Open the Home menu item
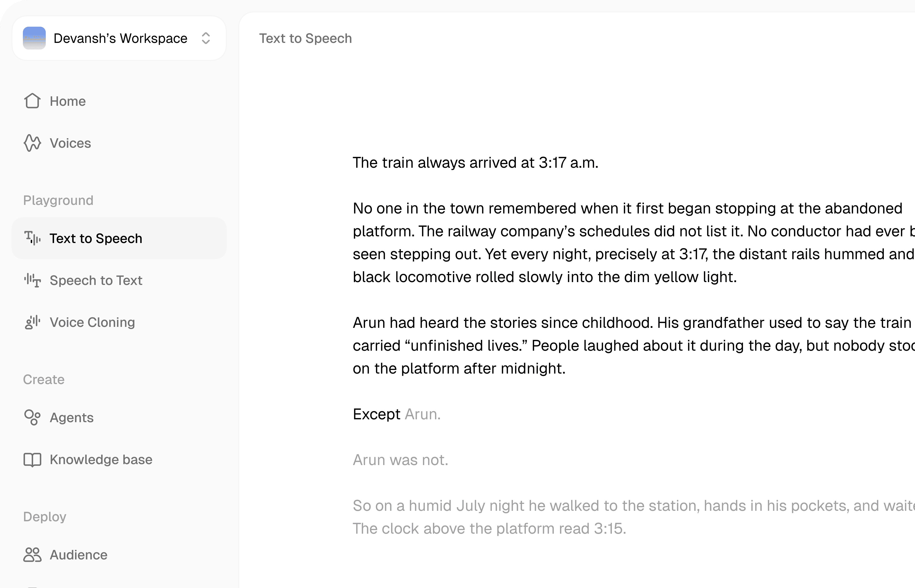The width and height of the screenshot is (915, 588). pos(68,101)
